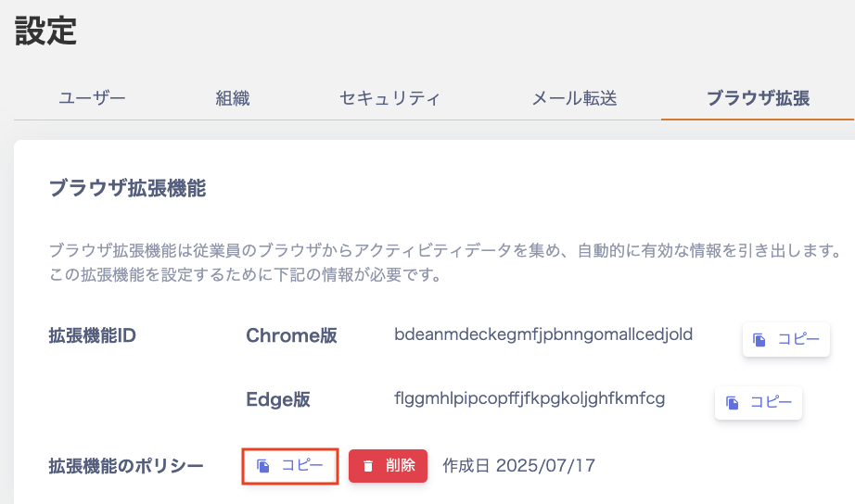Click the Chrome版 label
Image resolution: width=855 pixels, height=504 pixels.
(291, 336)
